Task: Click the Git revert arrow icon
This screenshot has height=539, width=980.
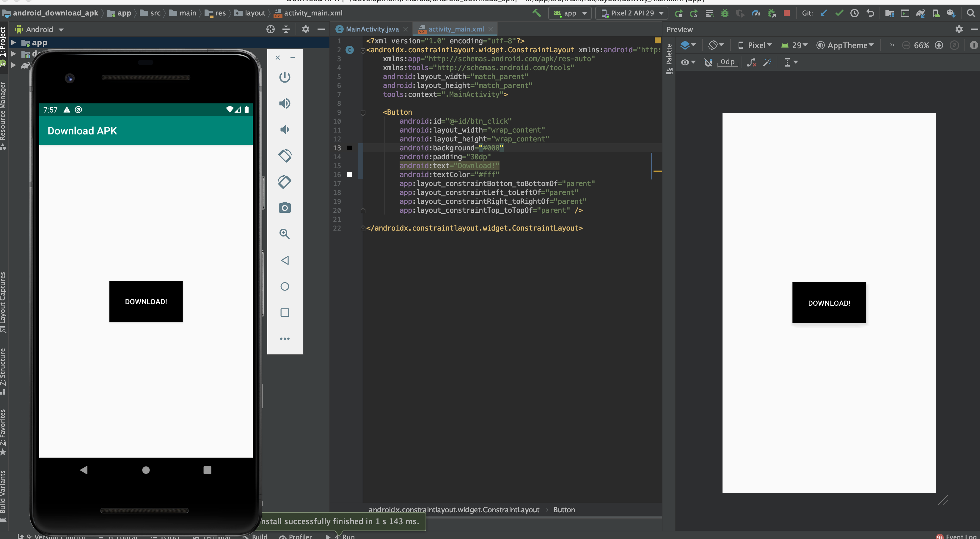Action: click(870, 13)
